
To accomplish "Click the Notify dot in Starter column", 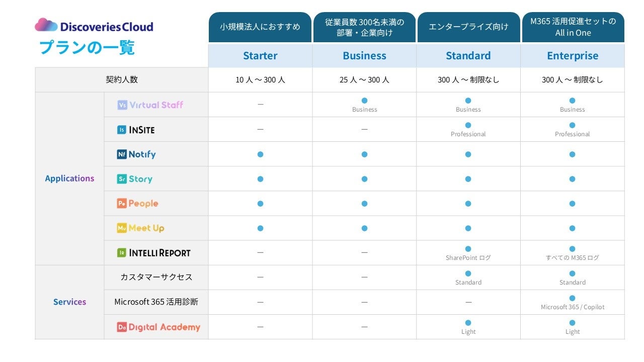I will click(260, 154).
